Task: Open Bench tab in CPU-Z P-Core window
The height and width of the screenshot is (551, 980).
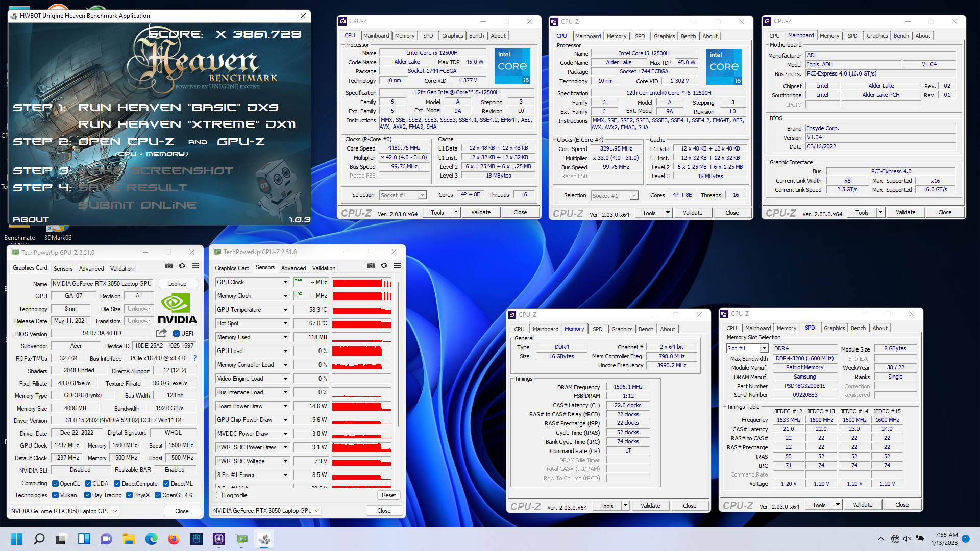Action: pos(476,36)
